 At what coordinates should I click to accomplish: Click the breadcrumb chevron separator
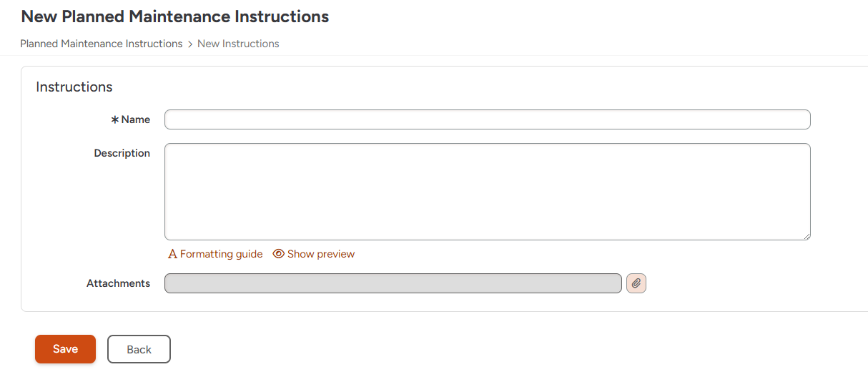(190, 44)
